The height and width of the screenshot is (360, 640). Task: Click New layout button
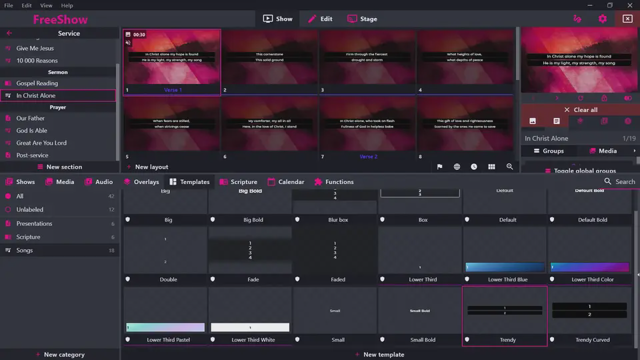tap(147, 167)
